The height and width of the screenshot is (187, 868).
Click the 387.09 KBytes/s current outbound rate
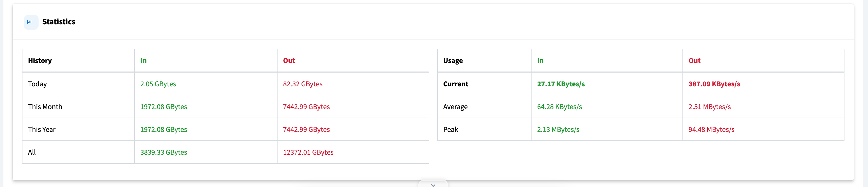tap(714, 84)
